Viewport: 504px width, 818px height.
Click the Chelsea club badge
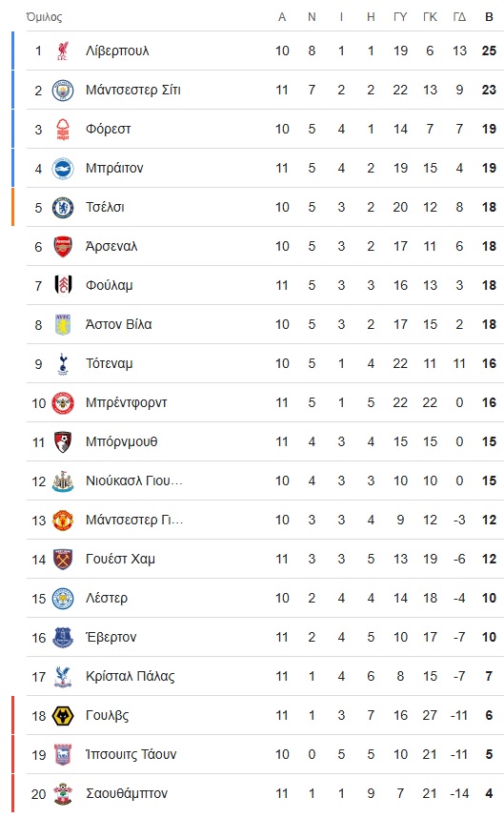pyautogui.click(x=63, y=207)
